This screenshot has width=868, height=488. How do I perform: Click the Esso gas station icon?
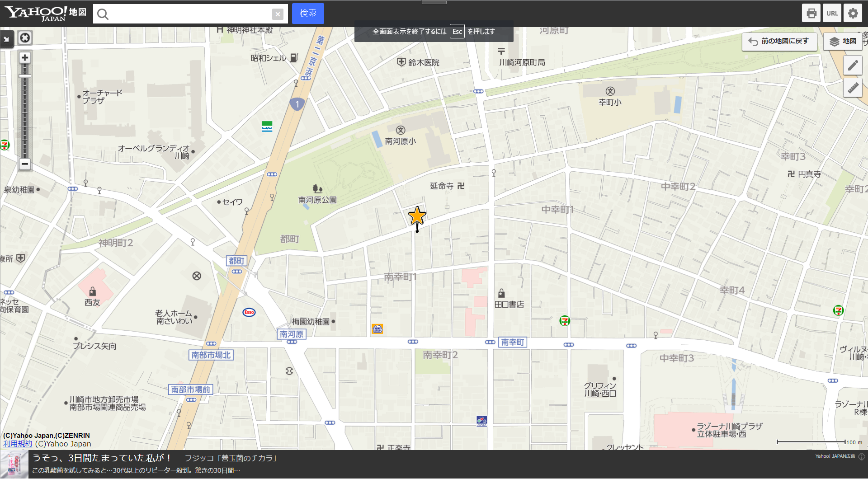pos(249,312)
